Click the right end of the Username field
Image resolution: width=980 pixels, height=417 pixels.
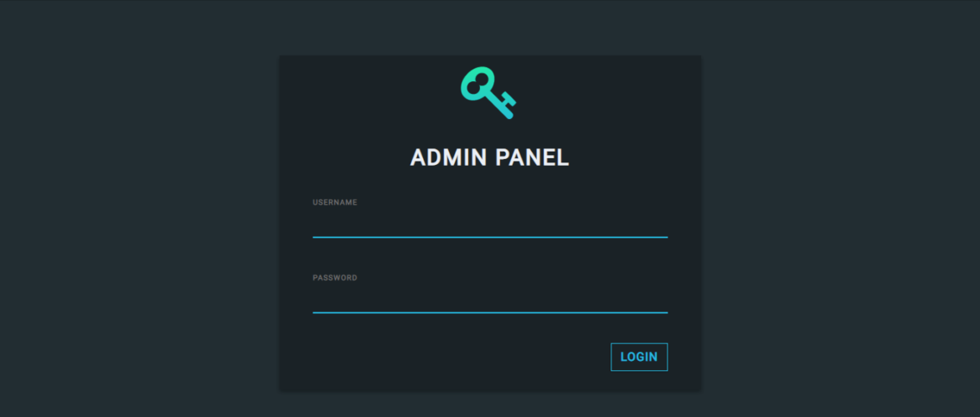pyautogui.click(x=662, y=224)
